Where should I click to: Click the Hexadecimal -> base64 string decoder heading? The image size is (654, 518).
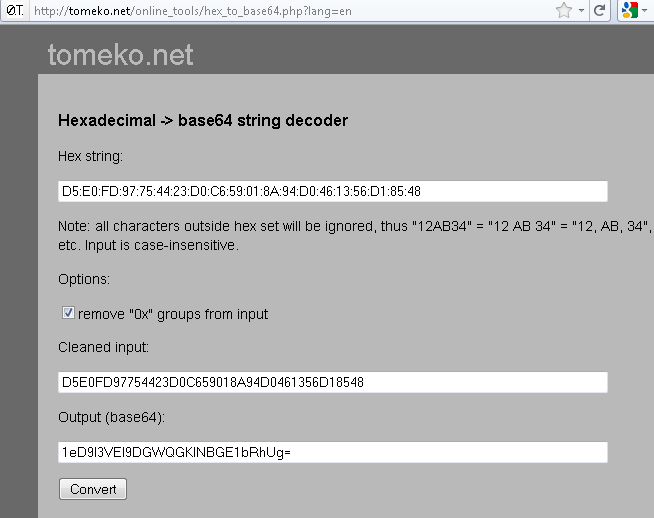tap(203, 121)
